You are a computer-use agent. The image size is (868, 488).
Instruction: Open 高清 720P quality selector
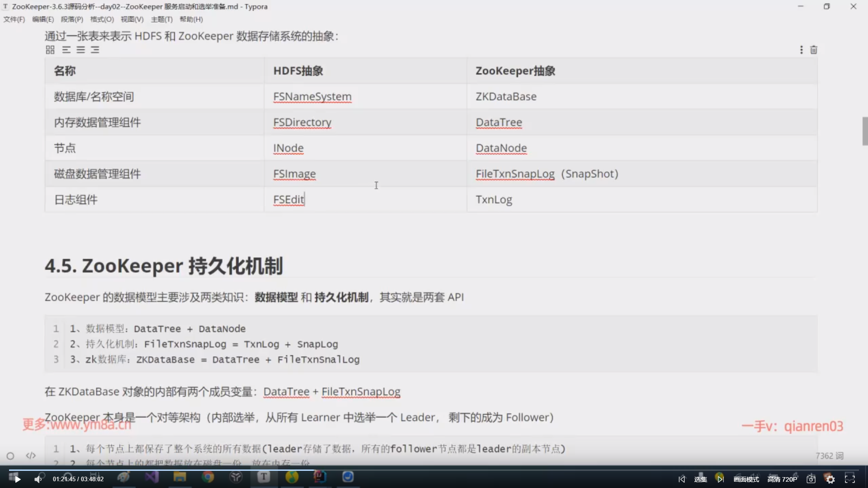pos(782,479)
